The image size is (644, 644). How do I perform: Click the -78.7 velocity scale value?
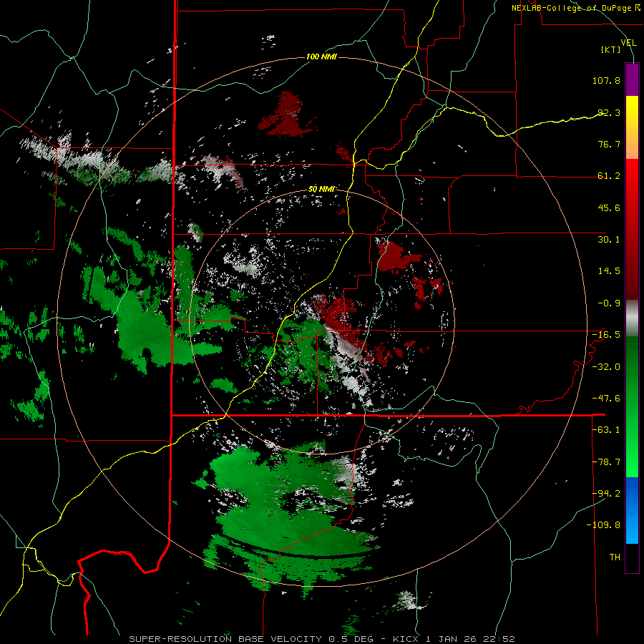coord(606,462)
